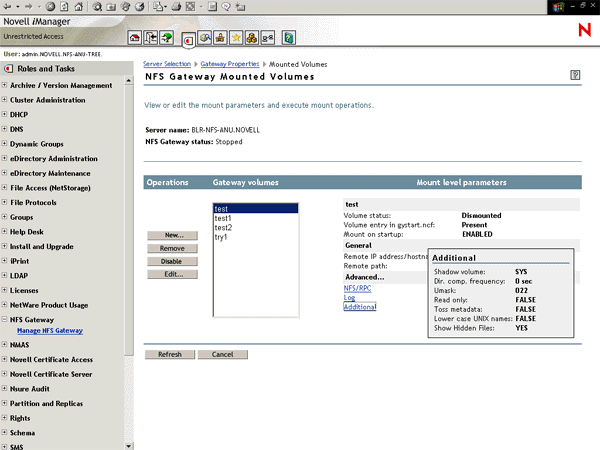This screenshot has height=450, width=600.
Task: Open the browser History icon
Action: pos(140,7)
